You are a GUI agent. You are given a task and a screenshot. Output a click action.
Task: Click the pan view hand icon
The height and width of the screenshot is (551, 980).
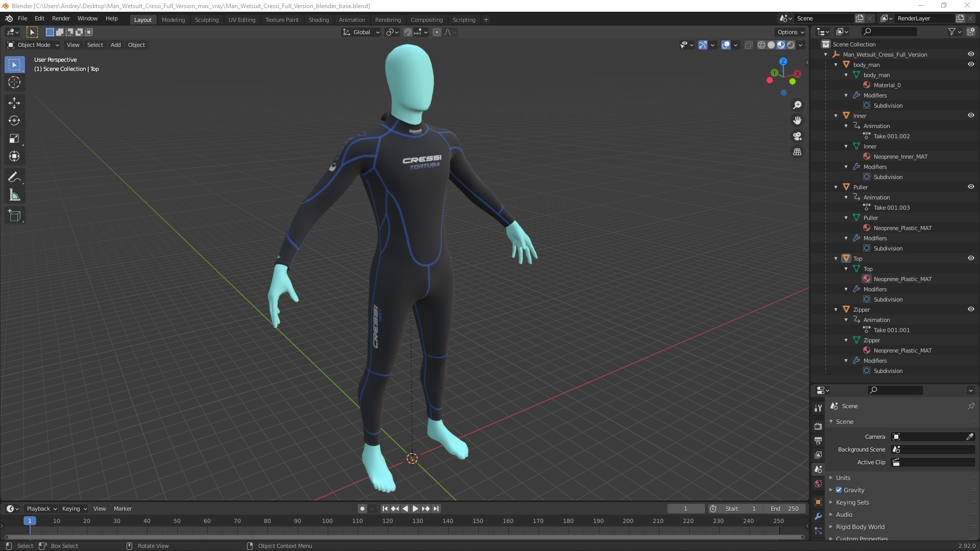pyautogui.click(x=797, y=120)
